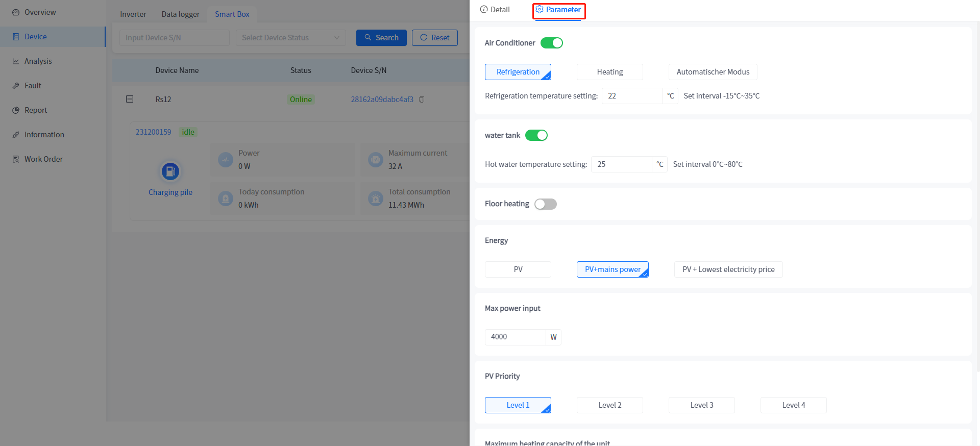
Task: Click the Max power input field
Action: tap(515, 337)
